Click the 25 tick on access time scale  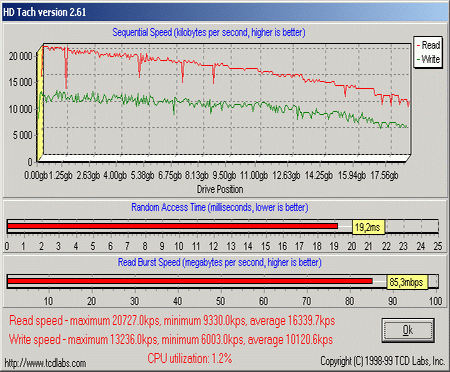click(438, 246)
